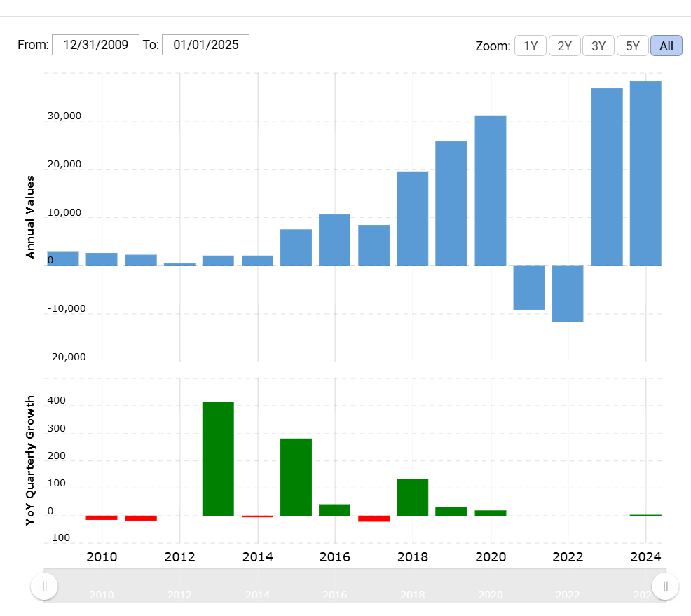Image resolution: width=691 pixels, height=616 pixels.
Task: Click the range scrollbar track below chart
Action: click(x=350, y=586)
